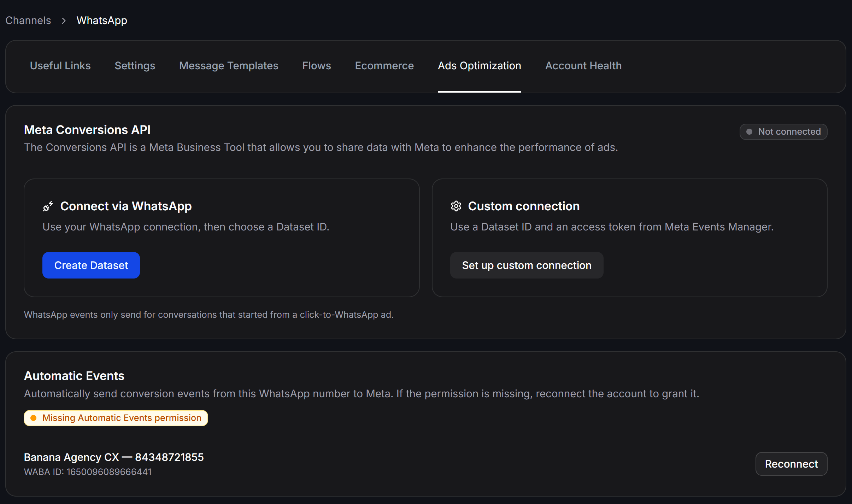Select the WABA ID number text
852x504 pixels.
pos(109,472)
